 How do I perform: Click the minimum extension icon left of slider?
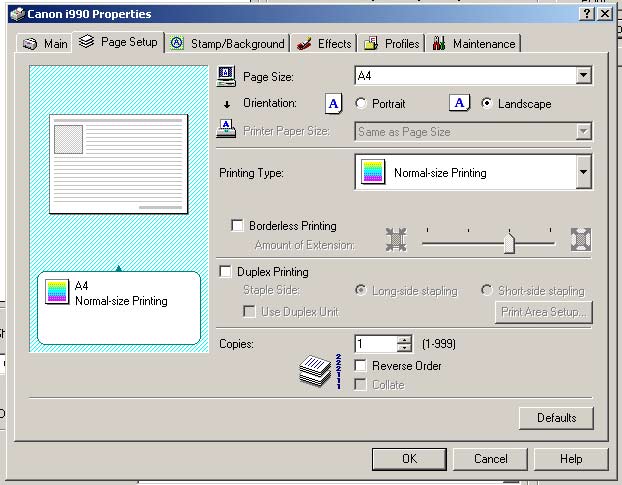pos(396,240)
